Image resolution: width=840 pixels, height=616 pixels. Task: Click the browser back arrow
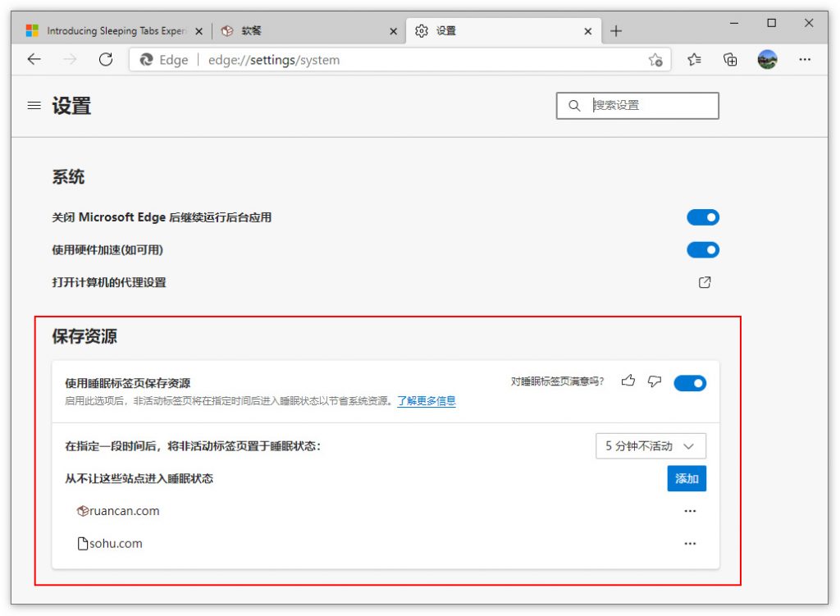(x=34, y=59)
